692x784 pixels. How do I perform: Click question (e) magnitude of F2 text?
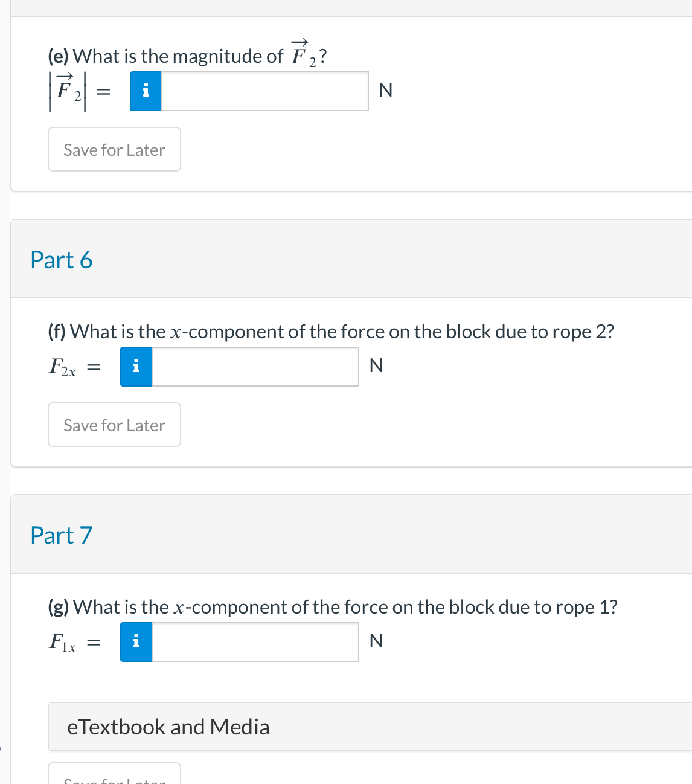187,56
